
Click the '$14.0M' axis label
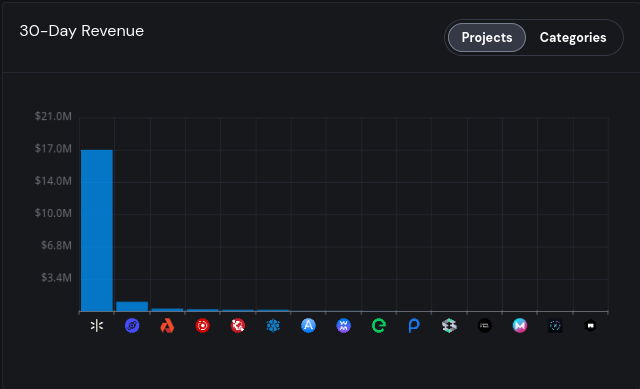click(x=53, y=181)
